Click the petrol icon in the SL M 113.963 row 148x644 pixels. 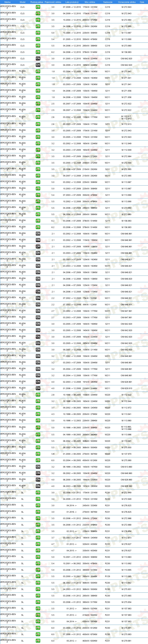[38, 557]
